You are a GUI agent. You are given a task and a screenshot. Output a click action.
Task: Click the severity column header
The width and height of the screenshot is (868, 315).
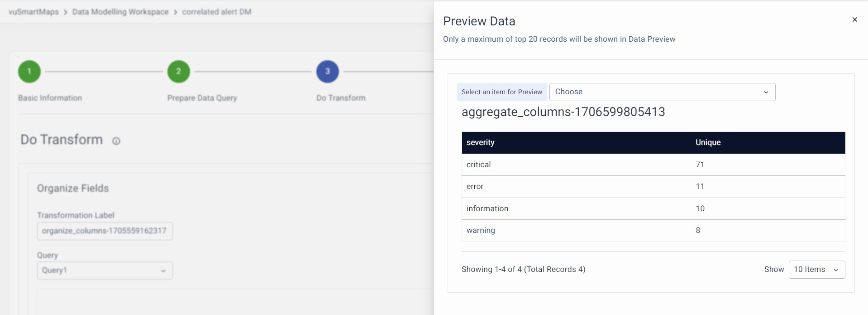pos(481,143)
